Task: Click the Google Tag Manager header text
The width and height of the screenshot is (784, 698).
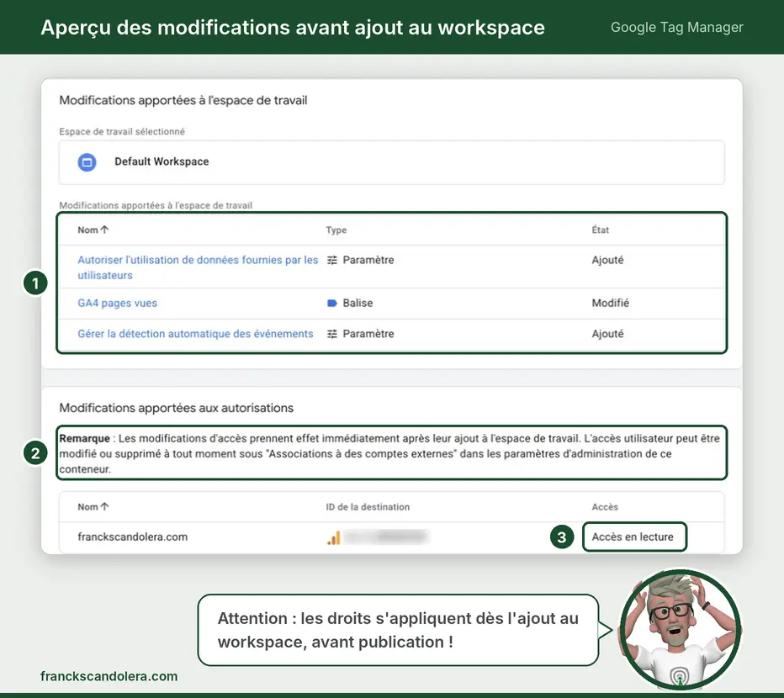Action: click(677, 27)
